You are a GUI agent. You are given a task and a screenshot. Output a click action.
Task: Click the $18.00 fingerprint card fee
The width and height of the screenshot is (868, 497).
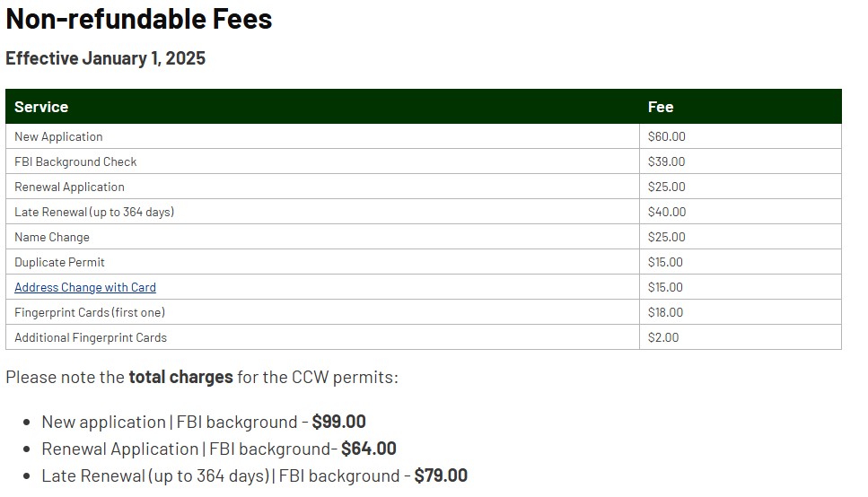click(665, 313)
